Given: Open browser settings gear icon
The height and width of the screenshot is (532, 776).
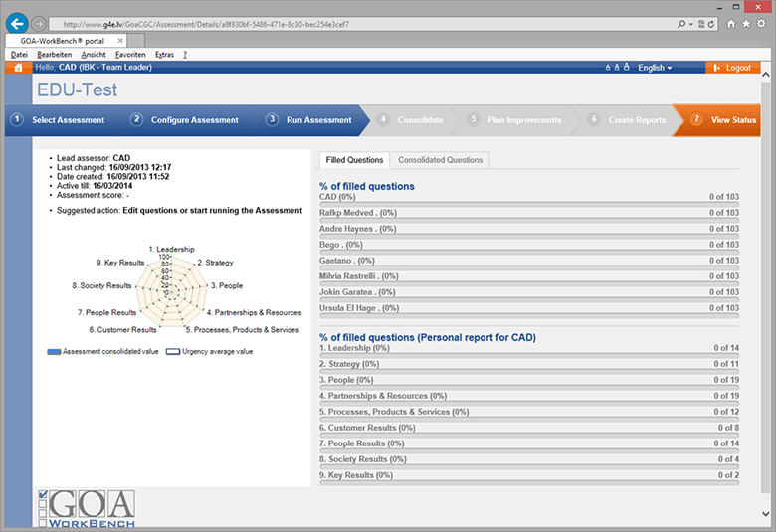Looking at the screenshot, I should (761, 23).
